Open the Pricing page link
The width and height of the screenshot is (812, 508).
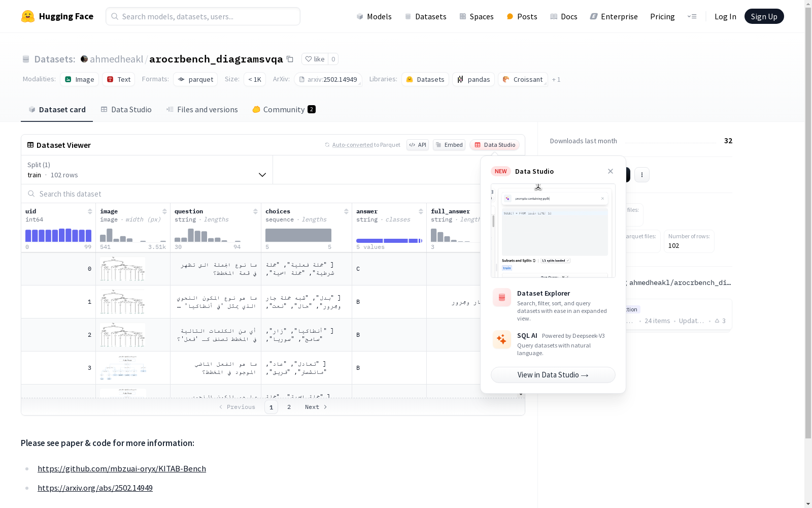pos(662,16)
